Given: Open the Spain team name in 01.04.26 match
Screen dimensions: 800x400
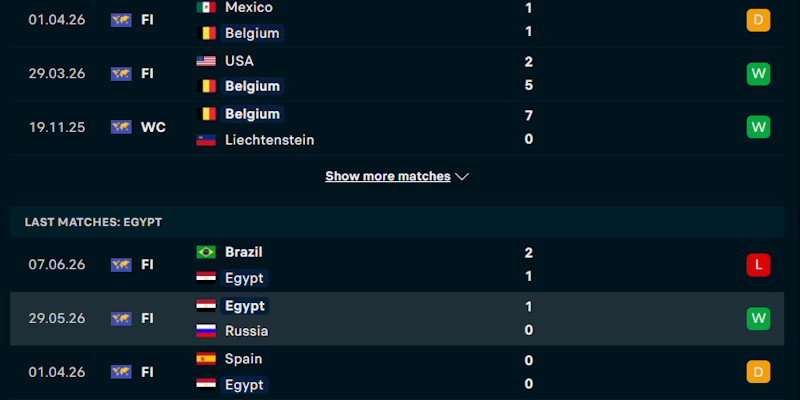Looking at the screenshot, I should coord(243,359).
